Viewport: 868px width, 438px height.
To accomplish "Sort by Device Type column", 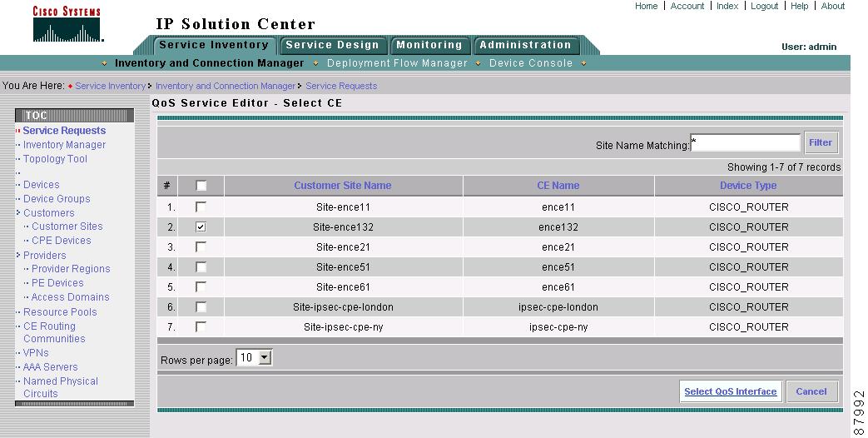I will [748, 186].
